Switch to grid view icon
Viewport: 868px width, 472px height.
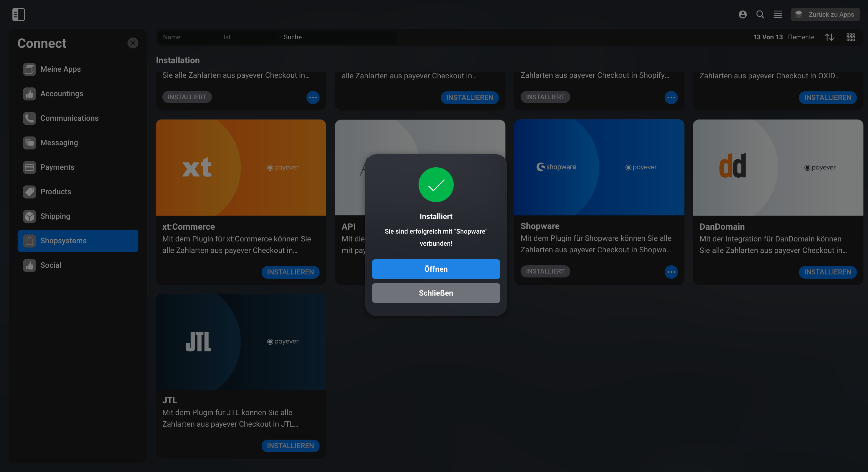coord(851,37)
